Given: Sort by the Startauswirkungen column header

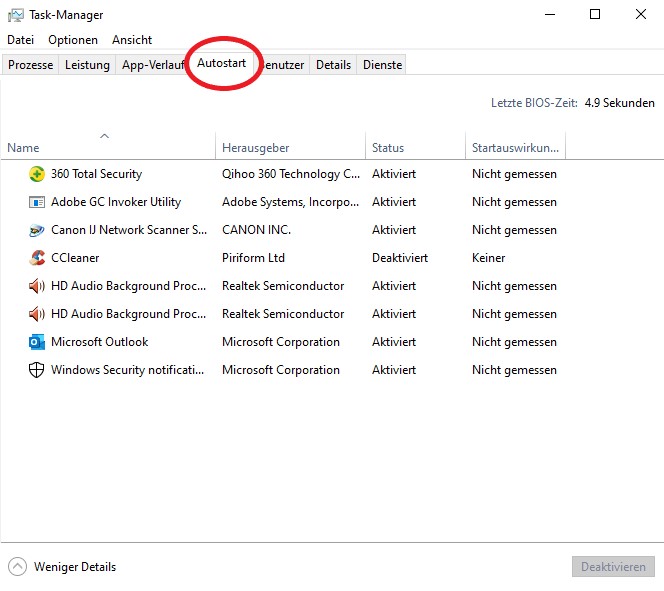Looking at the screenshot, I should pos(515,146).
